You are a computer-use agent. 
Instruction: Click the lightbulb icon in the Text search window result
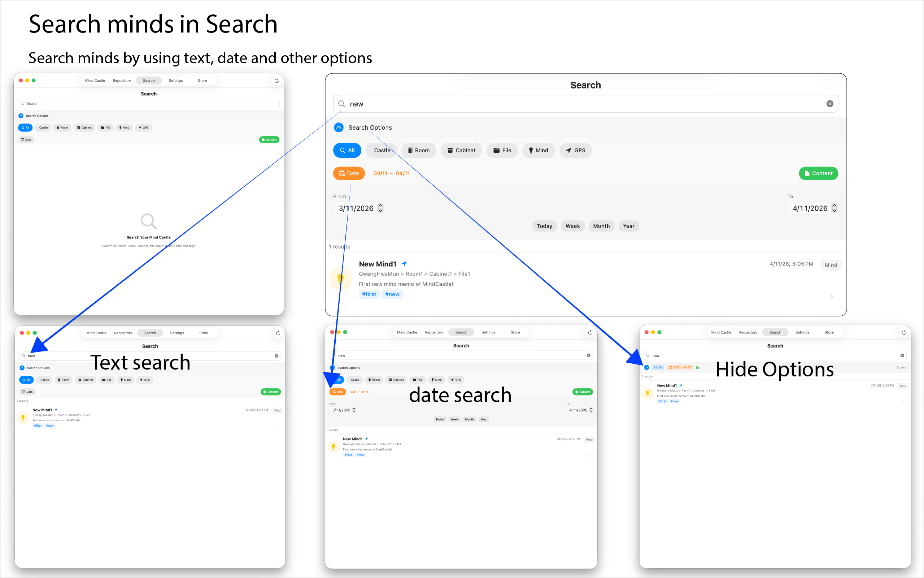point(23,418)
